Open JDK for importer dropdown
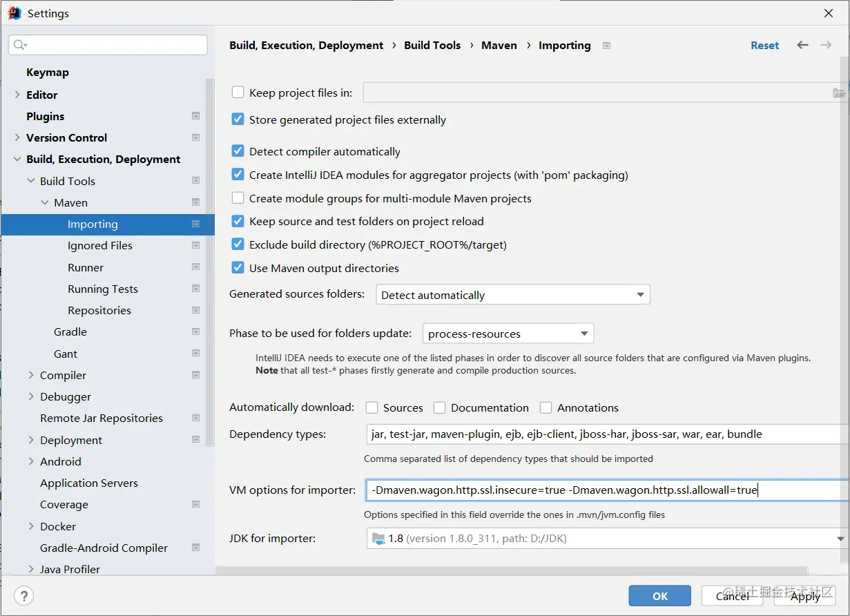Image resolution: width=850 pixels, height=616 pixels. coord(607,538)
